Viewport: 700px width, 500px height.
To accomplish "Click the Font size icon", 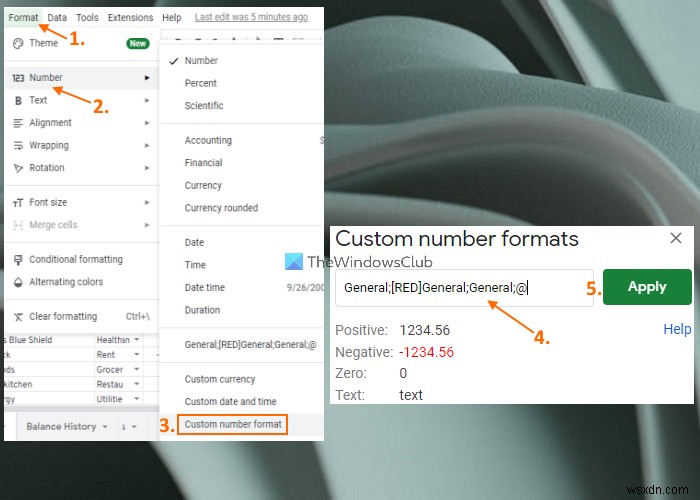I will (x=18, y=203).
